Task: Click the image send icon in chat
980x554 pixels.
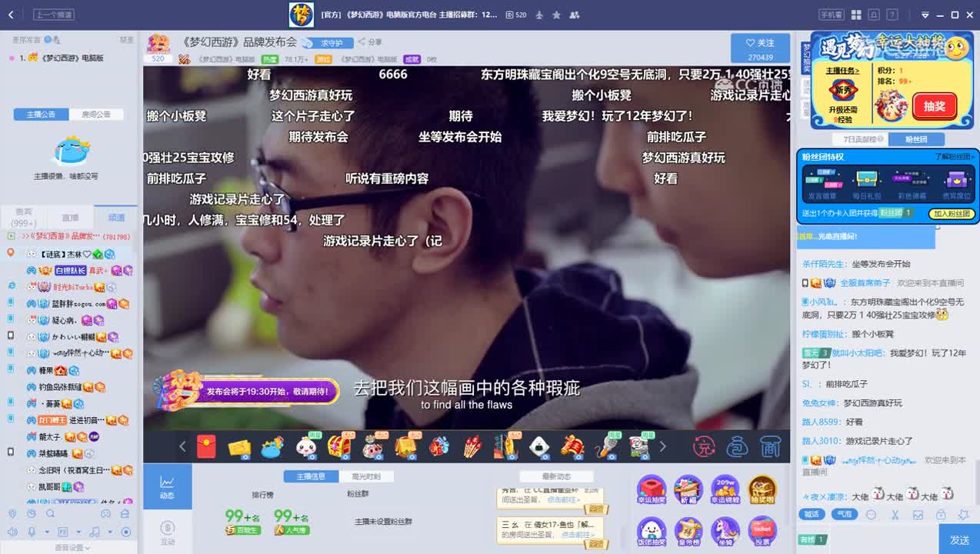Action: [x=918, y=514]
